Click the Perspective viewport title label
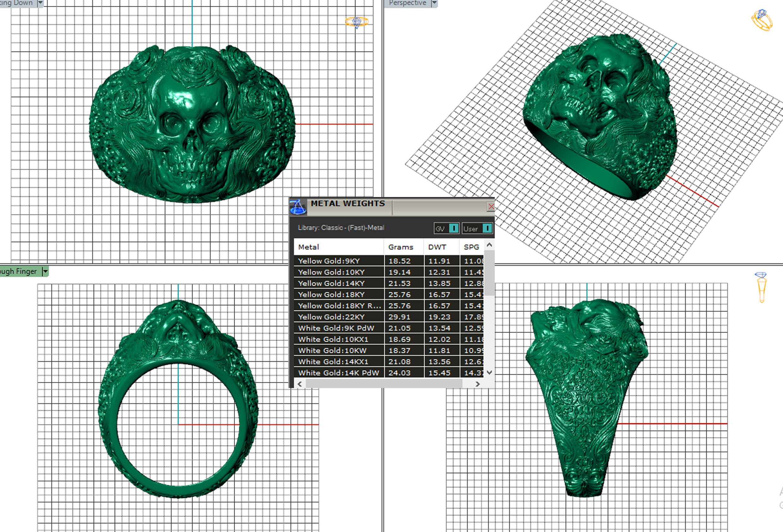The image size is (783, 532). click(407, 3)
